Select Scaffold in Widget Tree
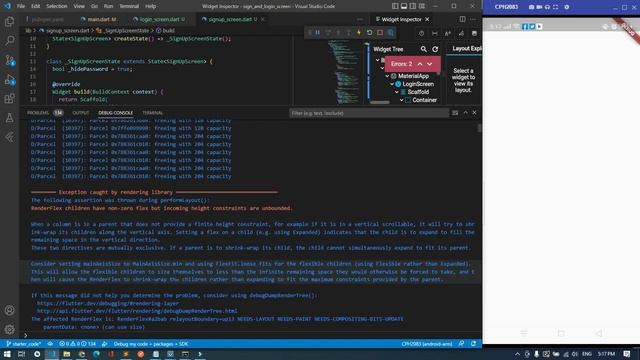 [x=418, y=92]
